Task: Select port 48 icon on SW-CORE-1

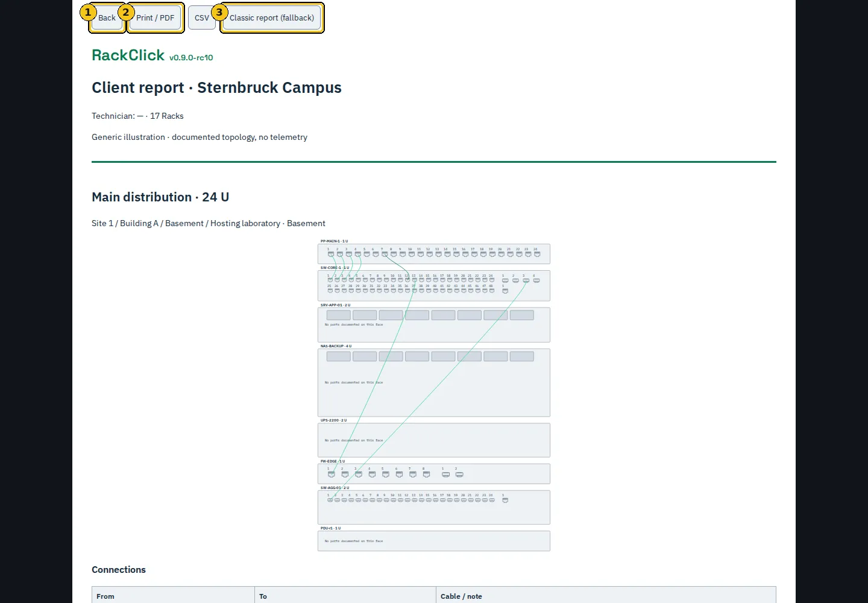Action: click(x=492, y=291)
